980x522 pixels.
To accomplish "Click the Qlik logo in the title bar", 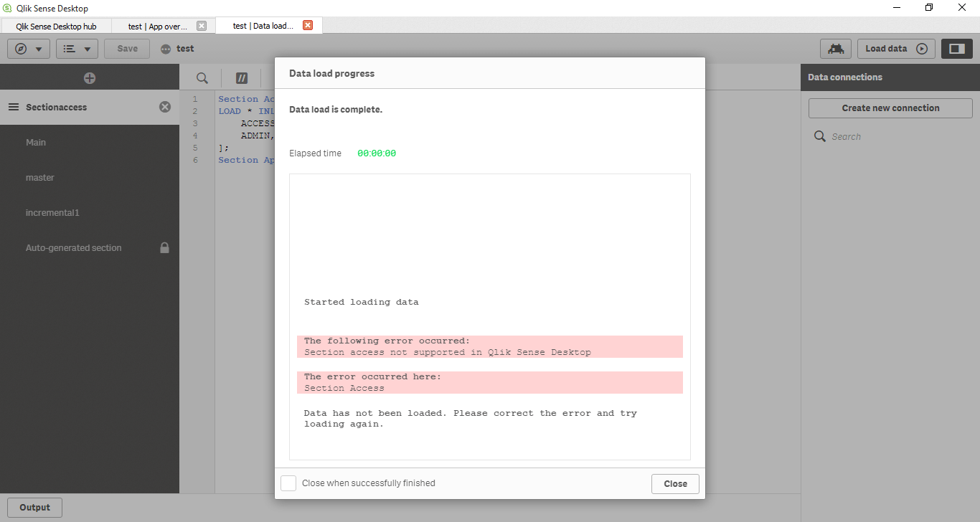I will (x=6, y=8).
